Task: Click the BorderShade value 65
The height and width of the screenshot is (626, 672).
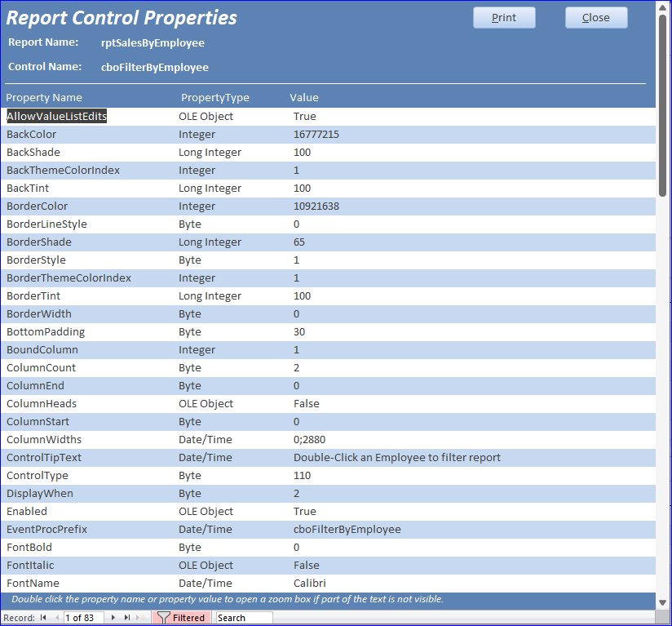Action: click(x=299, y=242)
